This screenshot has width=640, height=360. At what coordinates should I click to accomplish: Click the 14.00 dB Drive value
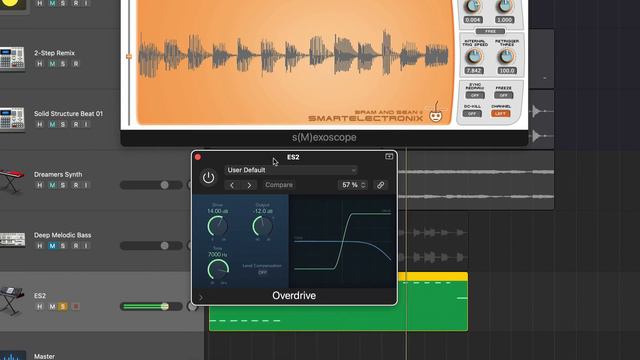(218, 211)
